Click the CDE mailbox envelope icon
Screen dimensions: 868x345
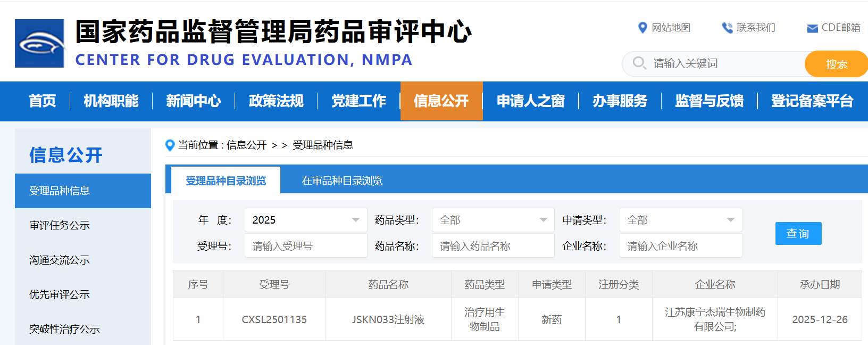[x=812, y=28]
